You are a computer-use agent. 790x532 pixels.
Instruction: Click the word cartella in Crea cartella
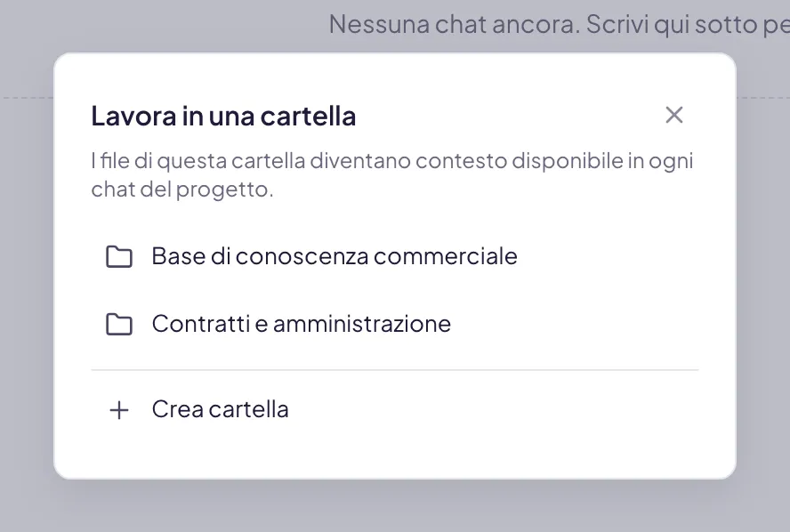(x=248, y=409)
